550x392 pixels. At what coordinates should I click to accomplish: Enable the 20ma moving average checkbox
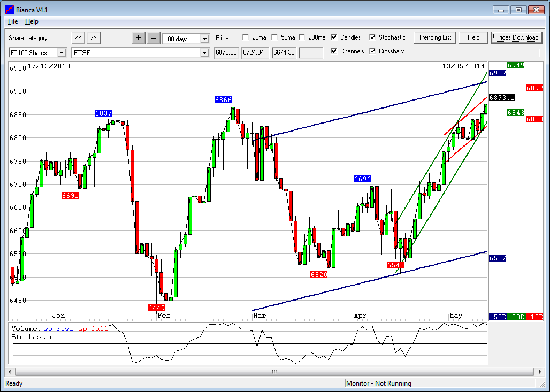246,37
